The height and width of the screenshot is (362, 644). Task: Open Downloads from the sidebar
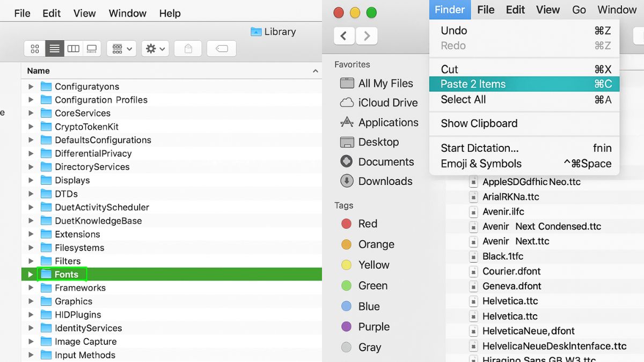pyautogui.click(x=377, y=181)
